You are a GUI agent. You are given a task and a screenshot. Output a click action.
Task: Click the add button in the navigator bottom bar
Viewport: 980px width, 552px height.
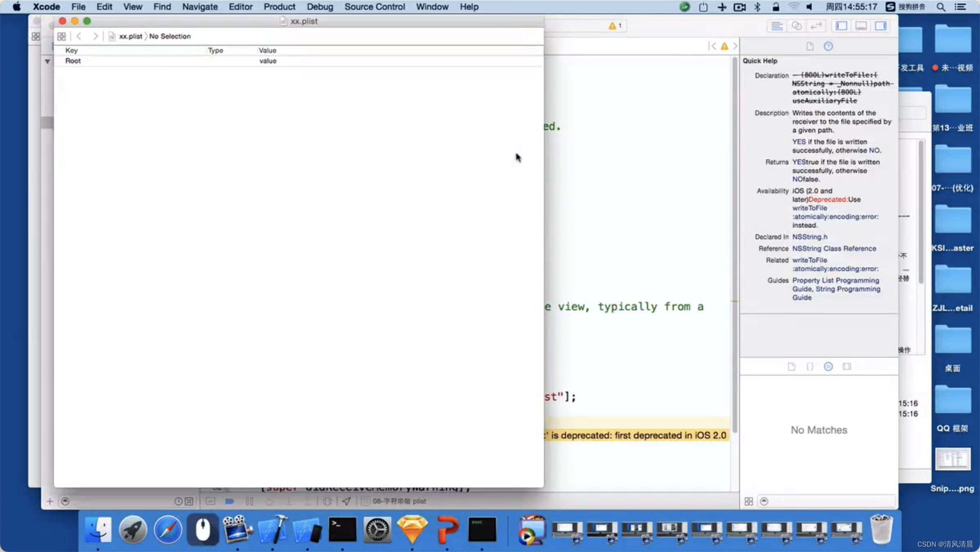click(x=50, y=501)
